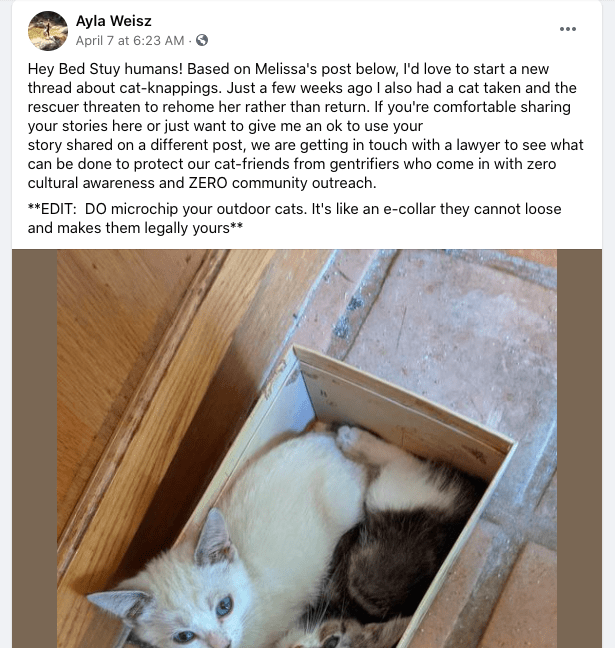The image size is (615, 648).
Task: Click the Ayla Weisz name link
Action: 113,21
